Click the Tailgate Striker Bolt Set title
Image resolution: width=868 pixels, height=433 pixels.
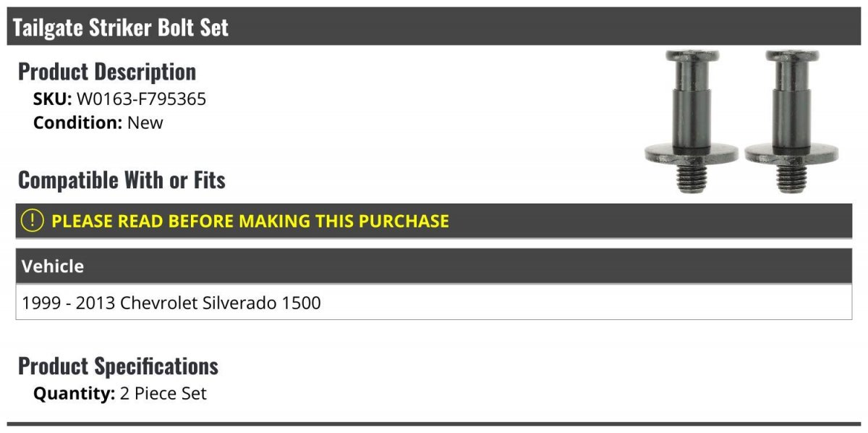point(121,27)
